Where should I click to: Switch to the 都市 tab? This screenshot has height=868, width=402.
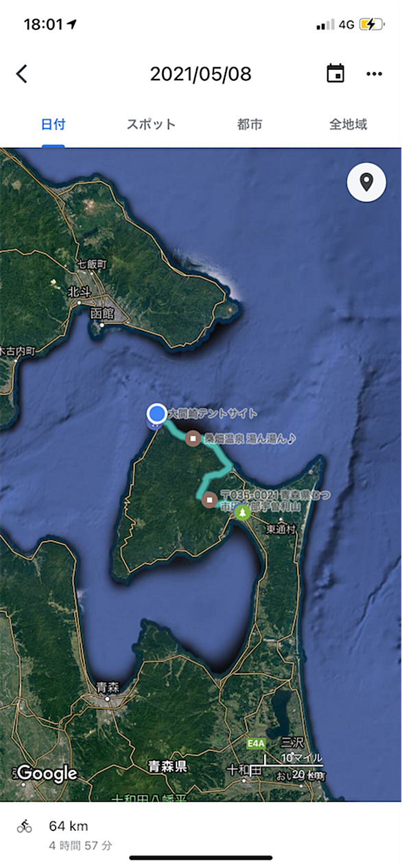[x=250, y=125]
